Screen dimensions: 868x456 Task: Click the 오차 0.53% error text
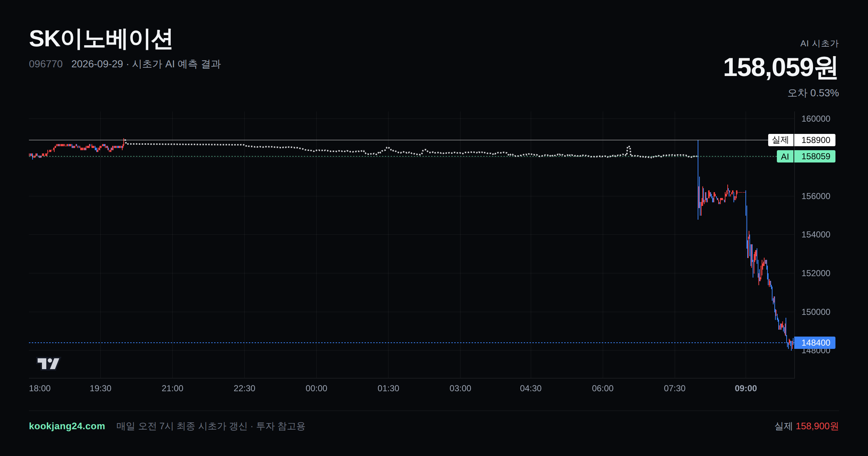813,93
